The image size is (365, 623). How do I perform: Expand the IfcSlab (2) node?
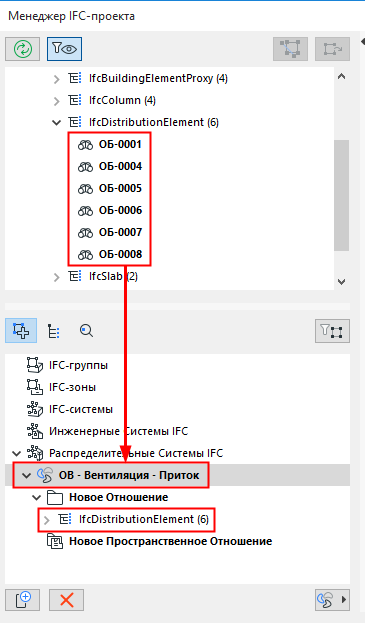pos(56,277)
